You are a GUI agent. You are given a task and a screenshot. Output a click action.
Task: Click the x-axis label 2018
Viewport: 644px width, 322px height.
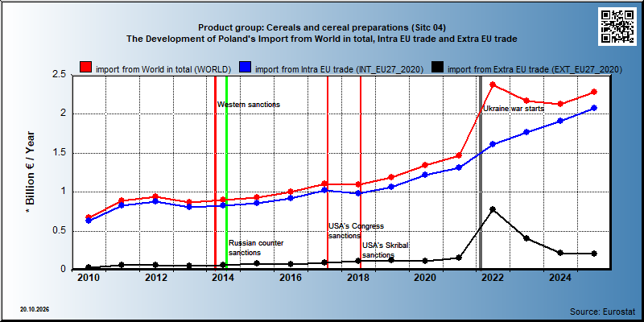(358, 278)
